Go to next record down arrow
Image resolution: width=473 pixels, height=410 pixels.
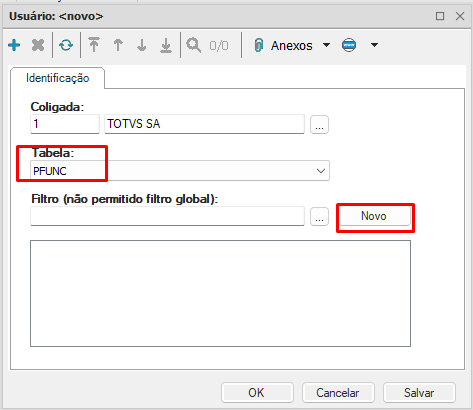click(142, 45)
